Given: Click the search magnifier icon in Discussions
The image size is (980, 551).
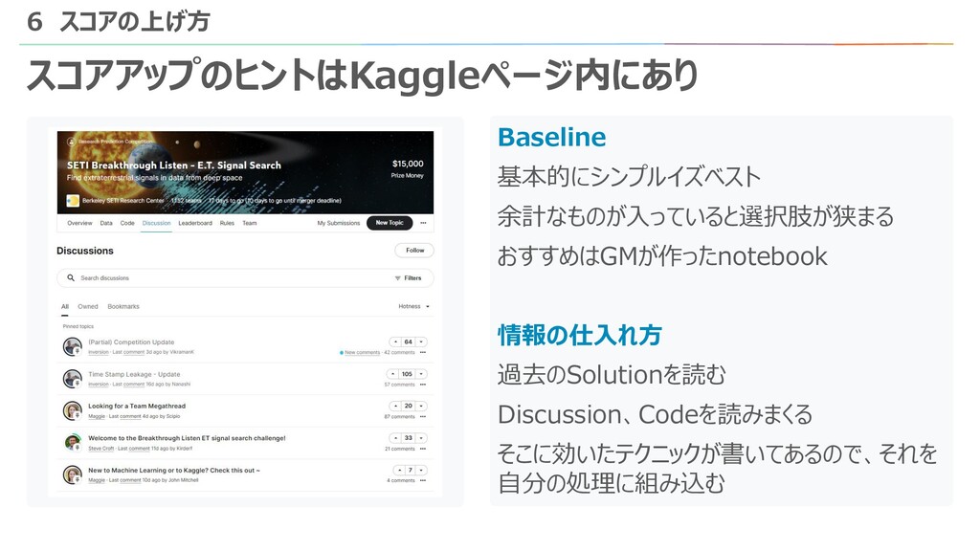Looking at the screenshot, I should click(x=71, y=278).
